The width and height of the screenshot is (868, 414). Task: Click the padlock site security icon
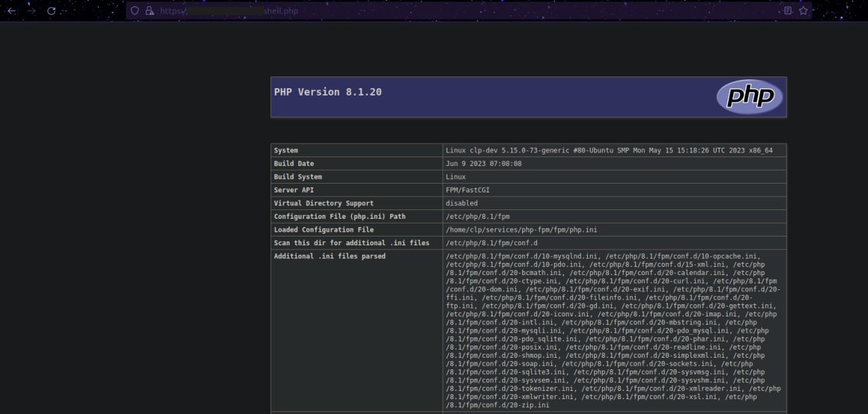coord(149,11)
